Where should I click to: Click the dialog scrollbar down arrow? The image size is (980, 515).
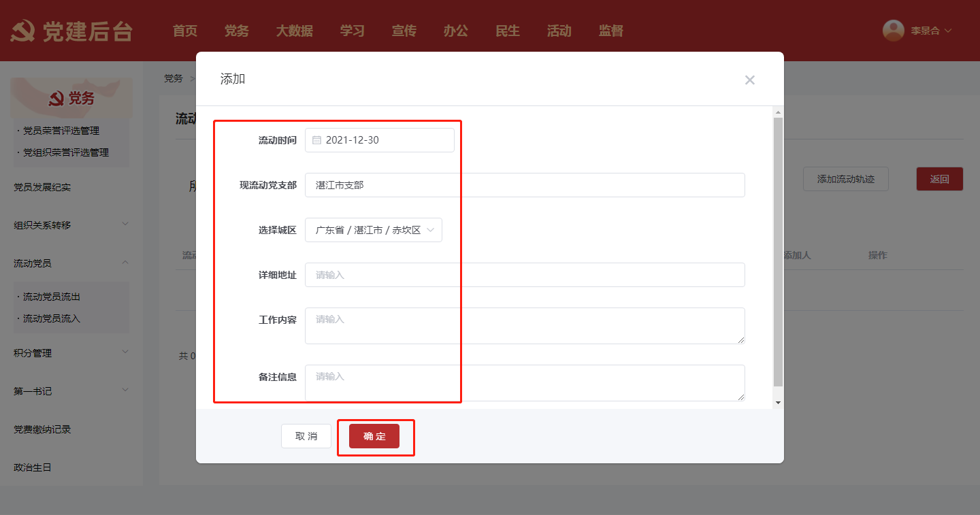click(x=778, y=403)
